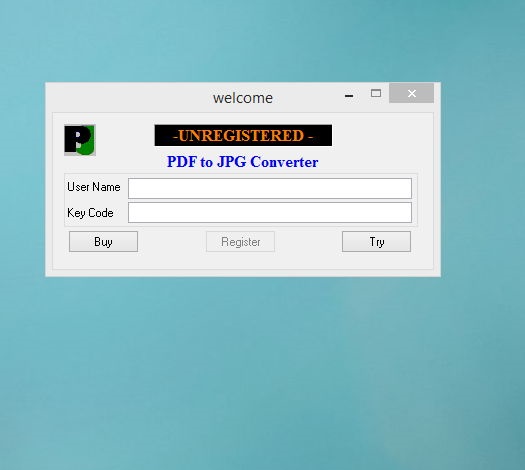Click blank panel area beneath the Register button
This screenshot has width=525, height=470.
coord(240,260)
